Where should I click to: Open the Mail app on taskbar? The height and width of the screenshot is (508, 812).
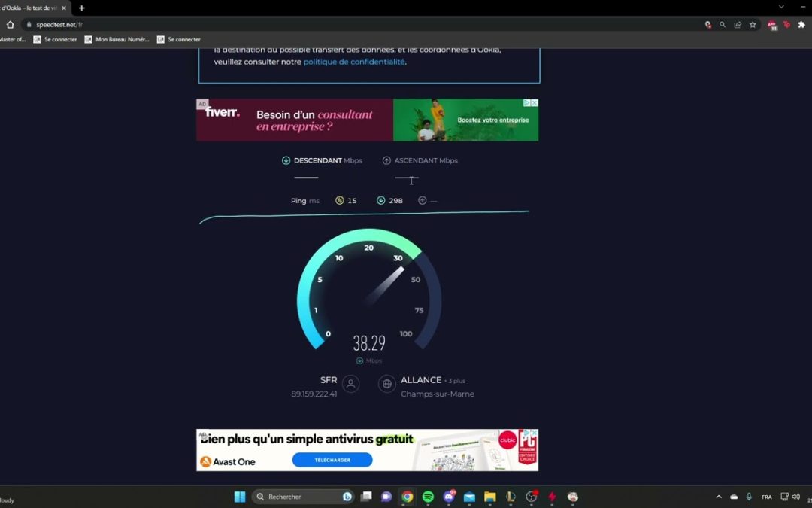click(469, 497)
